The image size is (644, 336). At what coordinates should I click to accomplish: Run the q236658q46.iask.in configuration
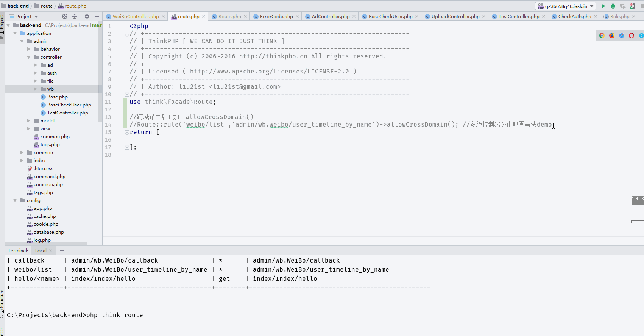[603, 6]
